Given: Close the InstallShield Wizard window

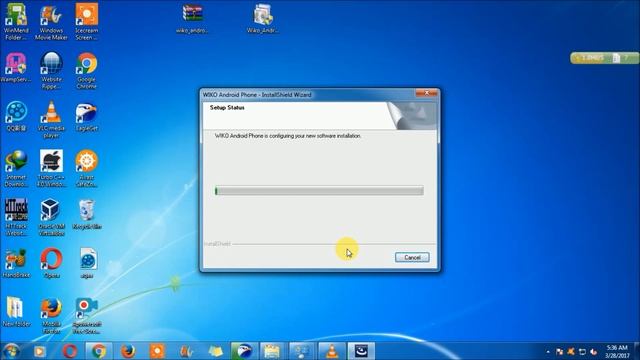Looking at the screenshot, I should pos(427,93).
